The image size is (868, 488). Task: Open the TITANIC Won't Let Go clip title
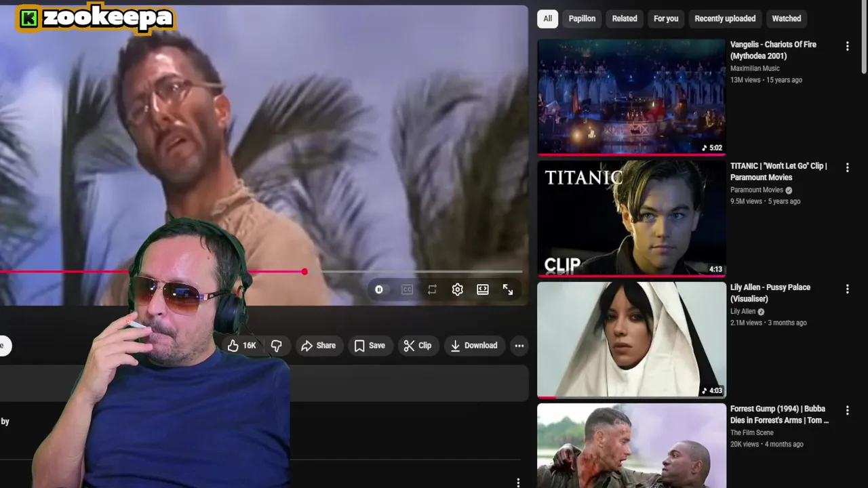coord(778,171)
